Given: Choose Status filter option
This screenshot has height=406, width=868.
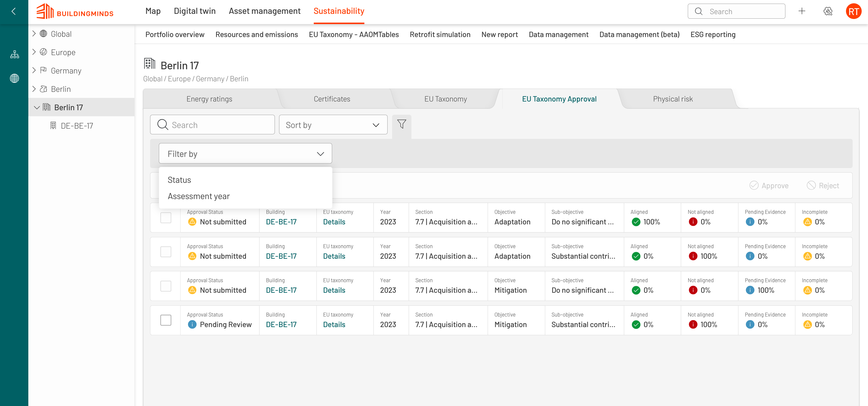Looking at the screenshot, I should point(245,180).
